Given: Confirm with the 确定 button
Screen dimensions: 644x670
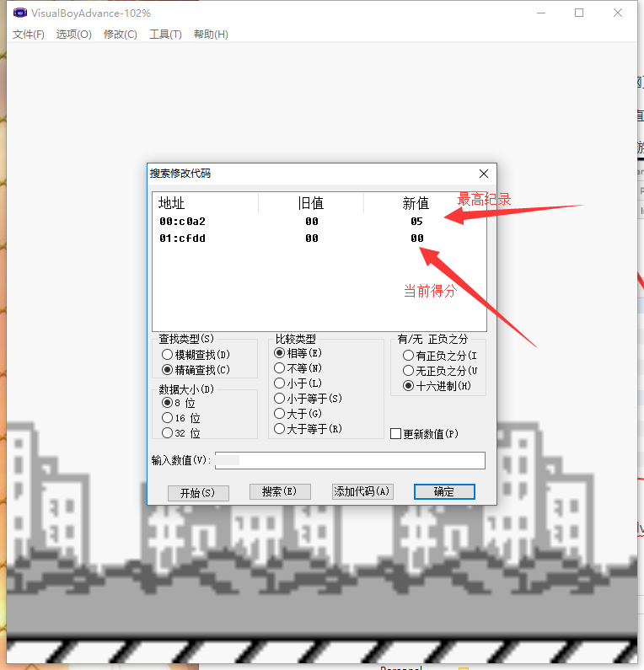Looking at the screenshot, I should click(x=444, y=491).
